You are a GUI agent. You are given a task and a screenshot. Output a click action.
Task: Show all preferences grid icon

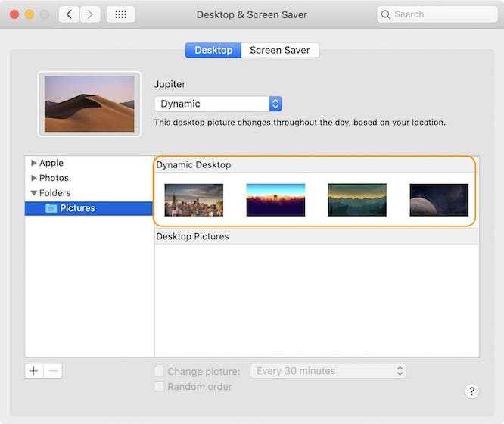(x=120, y=14)
